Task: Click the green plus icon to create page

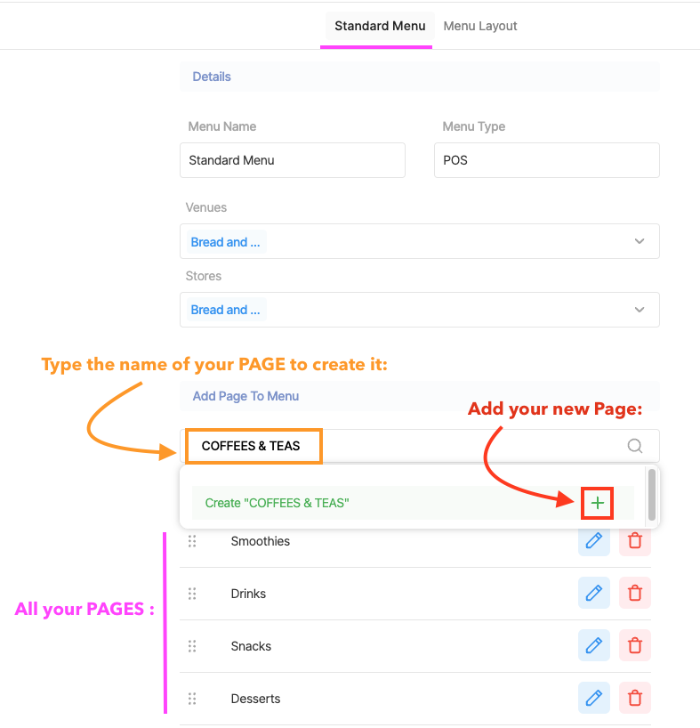Action: tap(597, 503)
